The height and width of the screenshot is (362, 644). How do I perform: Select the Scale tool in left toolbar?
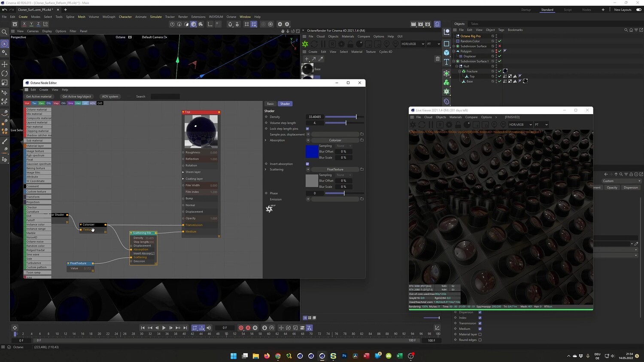[x=5, y=83]
